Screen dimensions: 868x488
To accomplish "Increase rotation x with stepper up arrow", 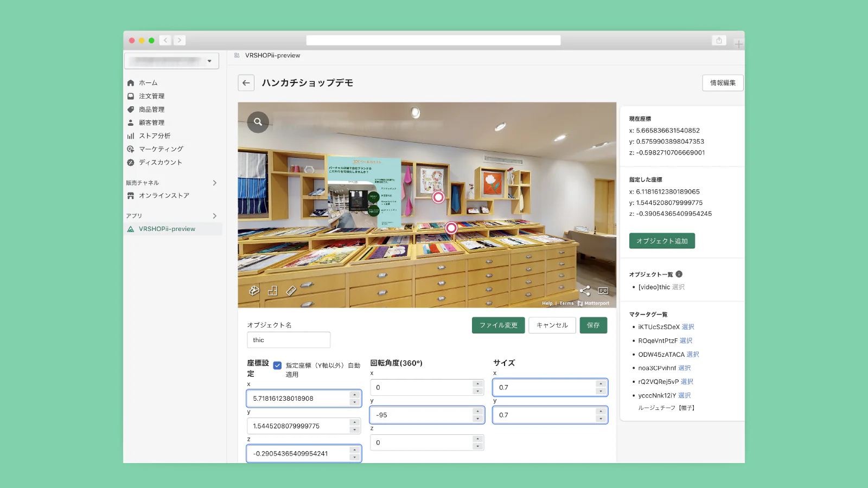I will click(x=478, y=384).
